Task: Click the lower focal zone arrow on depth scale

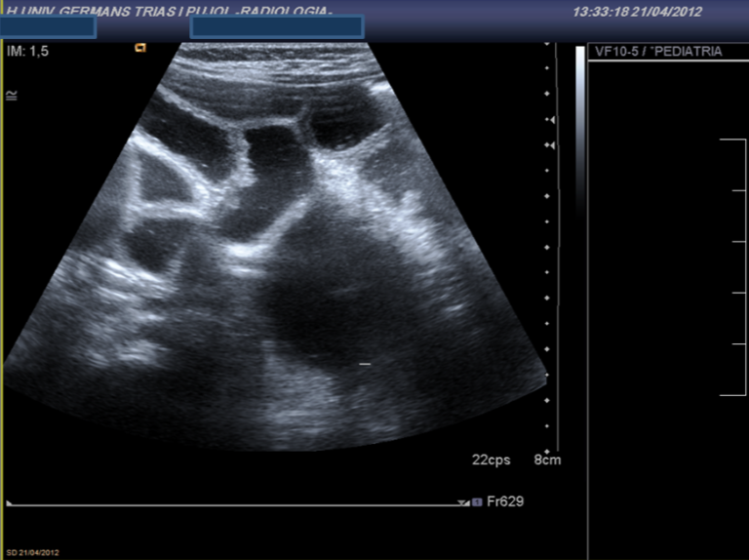Action: click(551, 145)
